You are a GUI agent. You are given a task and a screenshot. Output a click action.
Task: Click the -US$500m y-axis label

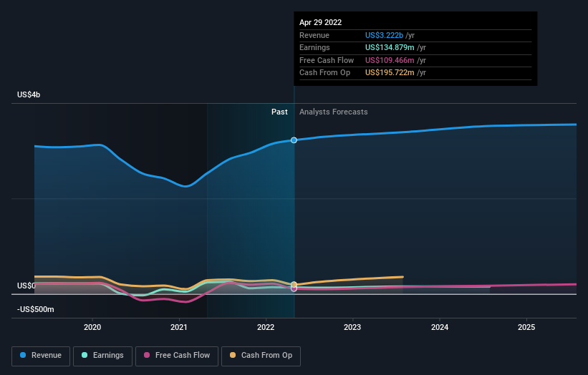[36, 309]
